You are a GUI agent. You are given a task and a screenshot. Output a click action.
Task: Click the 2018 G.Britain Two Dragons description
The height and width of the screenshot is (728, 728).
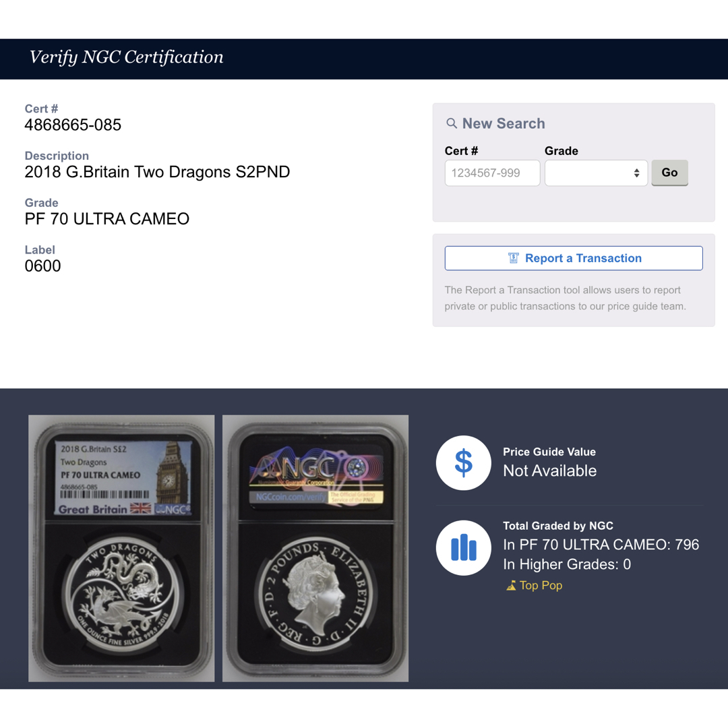click(157, 172)
